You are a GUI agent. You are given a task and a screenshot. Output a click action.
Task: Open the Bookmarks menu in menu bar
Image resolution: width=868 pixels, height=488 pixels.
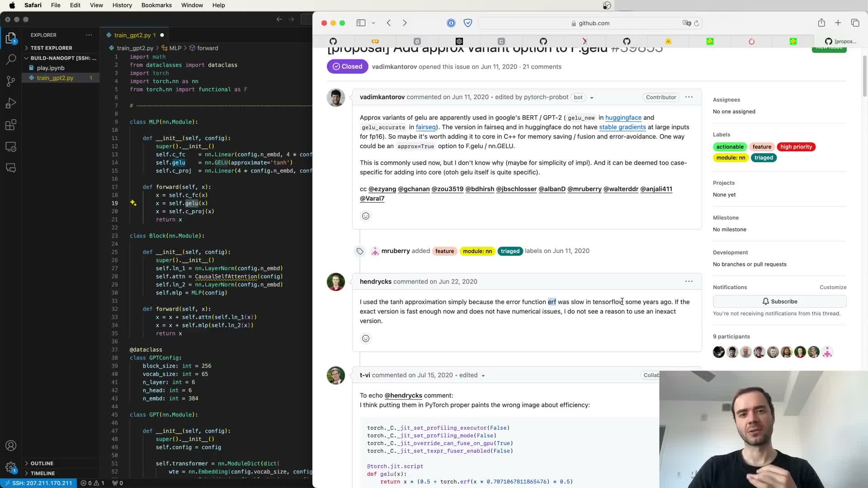click(x=156, y=5)
